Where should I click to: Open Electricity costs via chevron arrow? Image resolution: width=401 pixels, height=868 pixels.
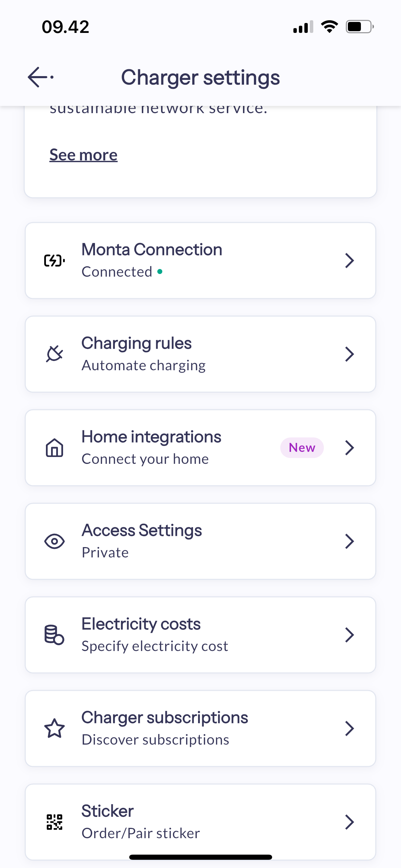(x=349, y=635)
